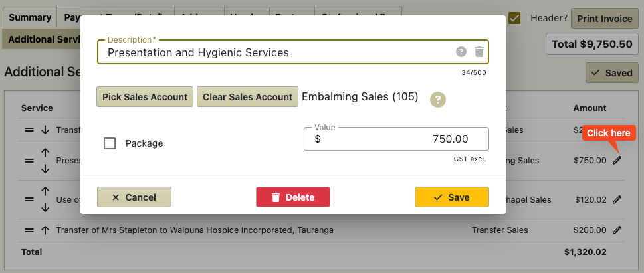Uncheck the Header? checkbox
644x273 pixels.
pos(514,18)
